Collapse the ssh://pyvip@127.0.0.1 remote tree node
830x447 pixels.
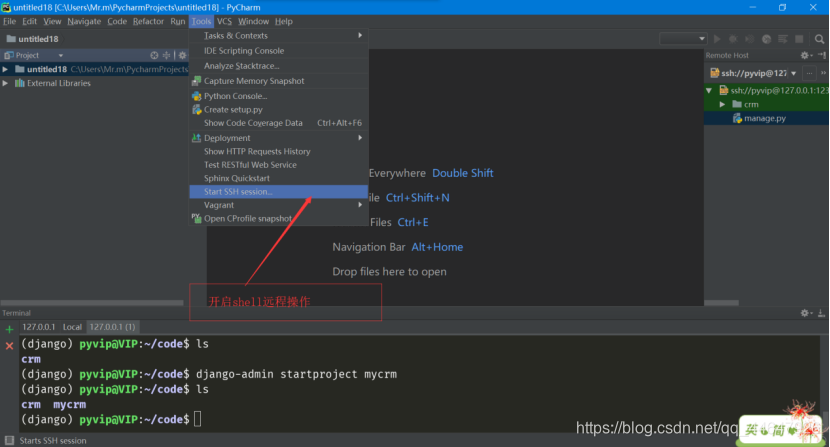709,91
